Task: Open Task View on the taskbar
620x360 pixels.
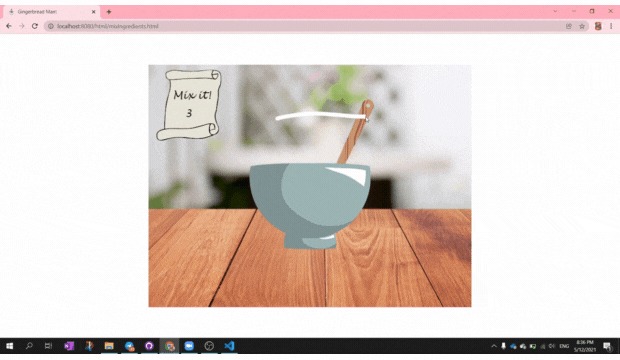Action: (48, 346)
